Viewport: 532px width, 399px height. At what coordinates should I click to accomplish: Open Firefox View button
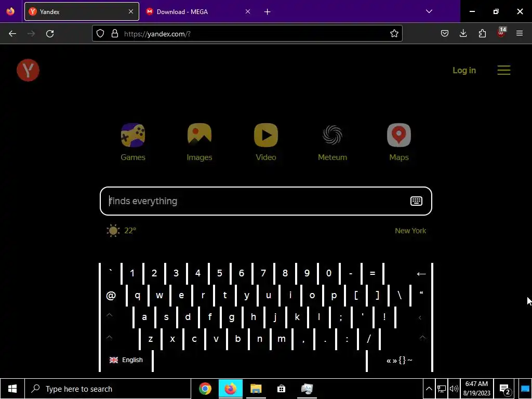point(10,11)
